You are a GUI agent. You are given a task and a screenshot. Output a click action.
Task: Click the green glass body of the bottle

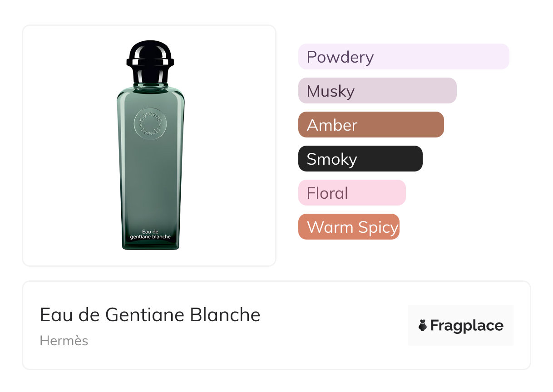click(150, 177)
